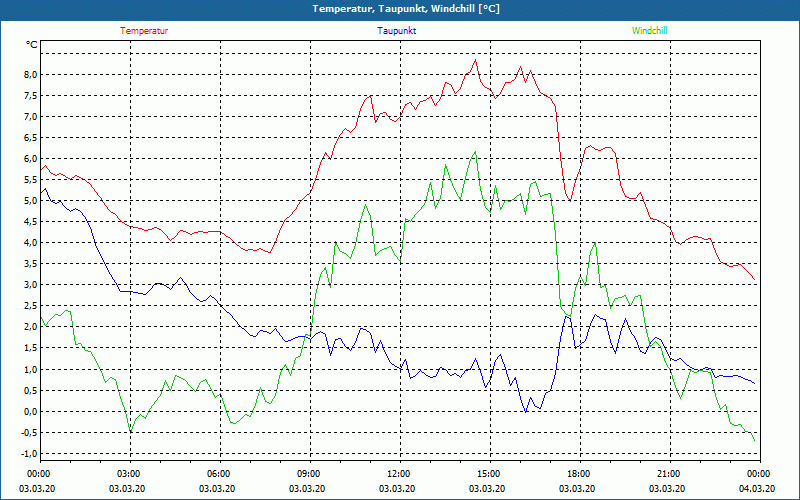Click the 7,5 y-axis value

(x=30, y=95)
